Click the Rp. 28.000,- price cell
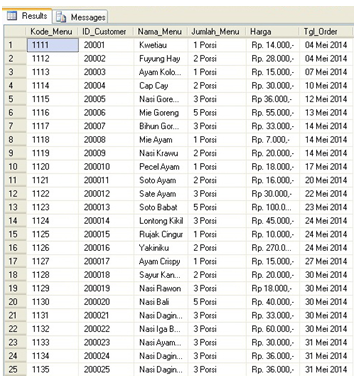Image resolution: width=360 pixels, height=381 pixels. (272, 59)
